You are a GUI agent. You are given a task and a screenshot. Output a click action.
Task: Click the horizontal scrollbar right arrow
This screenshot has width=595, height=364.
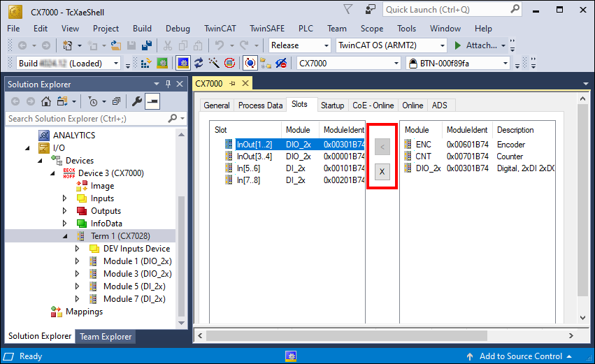pos(571,335)
